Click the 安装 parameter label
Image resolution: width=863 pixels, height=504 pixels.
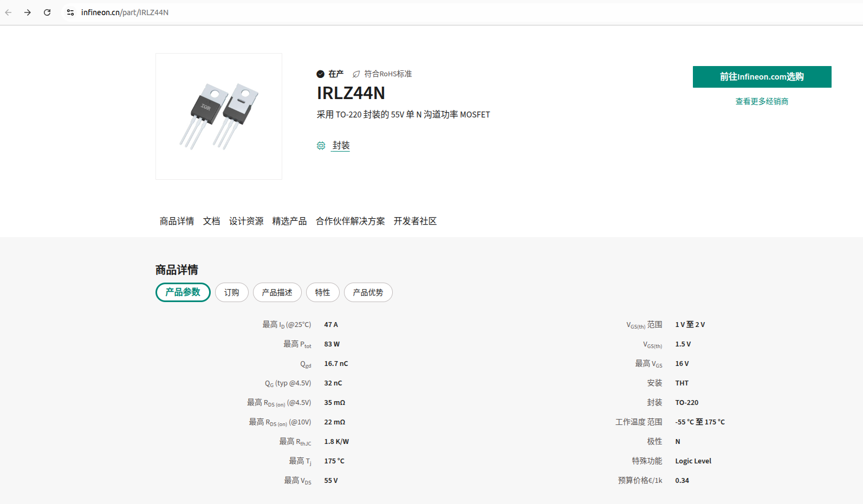click(655, 383)
